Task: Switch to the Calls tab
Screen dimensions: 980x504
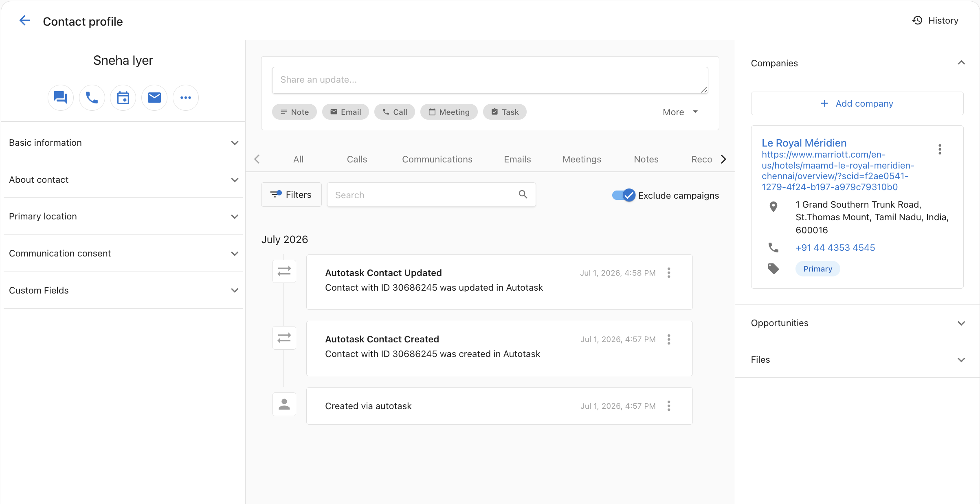Action: tap(357, 159)
